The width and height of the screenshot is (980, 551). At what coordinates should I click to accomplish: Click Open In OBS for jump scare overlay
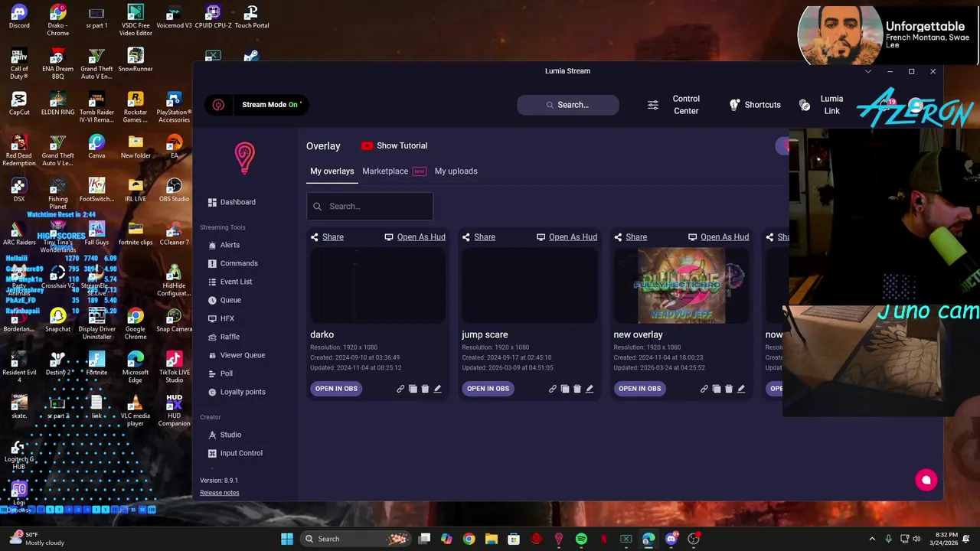pos(488,389)
